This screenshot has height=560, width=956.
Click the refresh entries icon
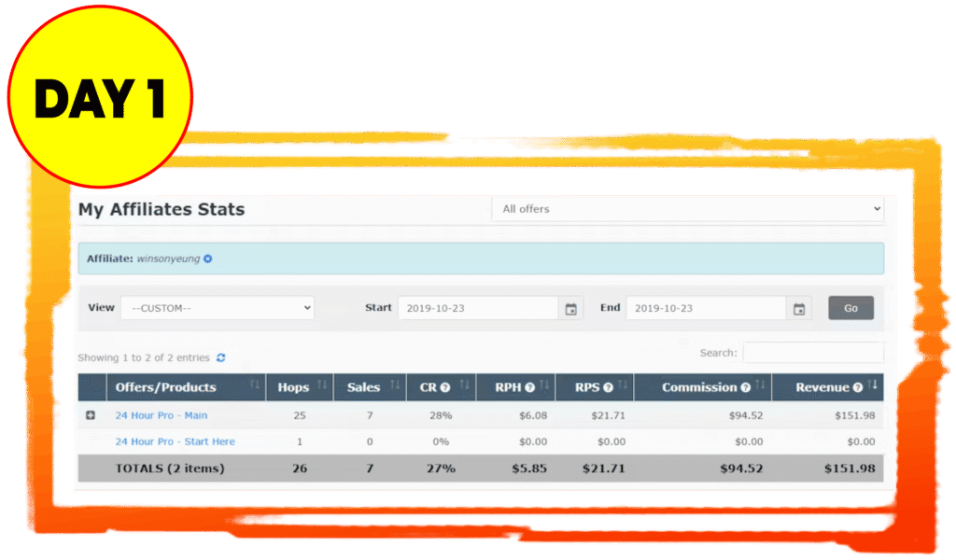[x=221, y=357]
